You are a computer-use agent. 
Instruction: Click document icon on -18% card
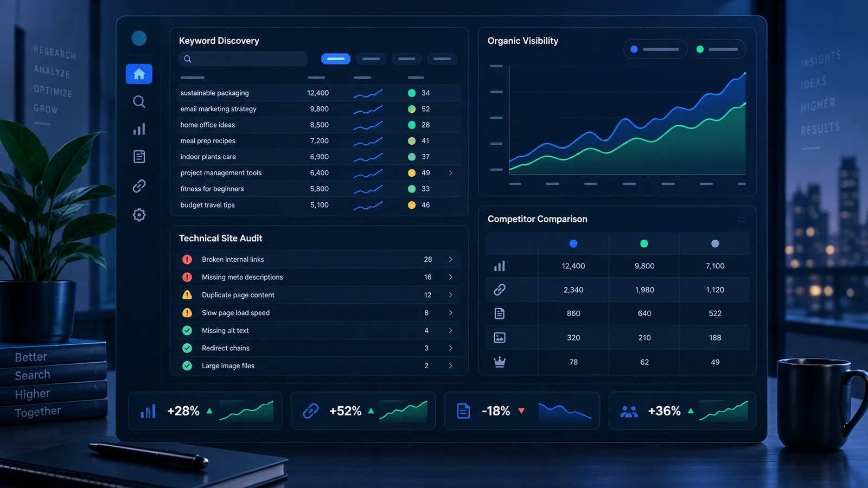pos(463,411)
